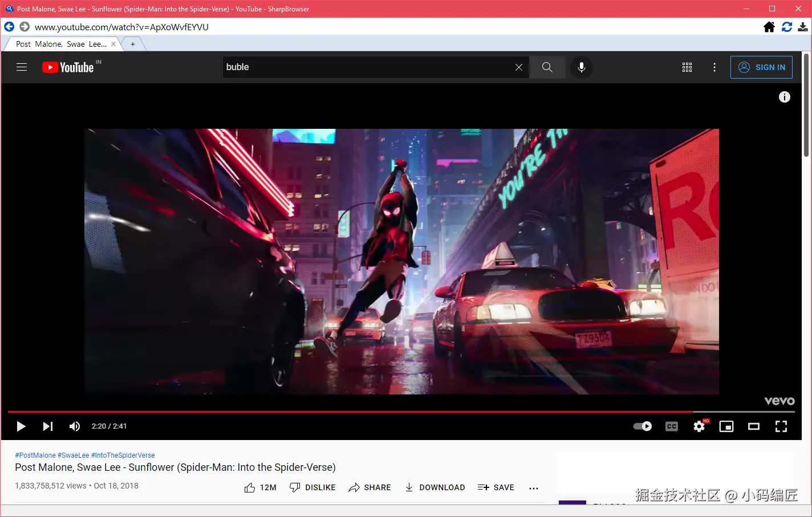This screenshot has width=812, height=517.
Task: Mute the video with the volume icon
Action: pos(74,426)
